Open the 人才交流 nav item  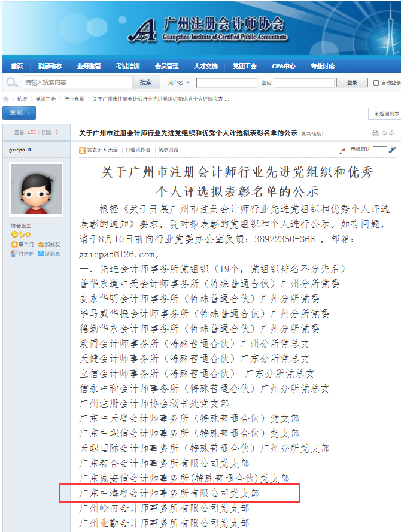[x=206, y=66]
